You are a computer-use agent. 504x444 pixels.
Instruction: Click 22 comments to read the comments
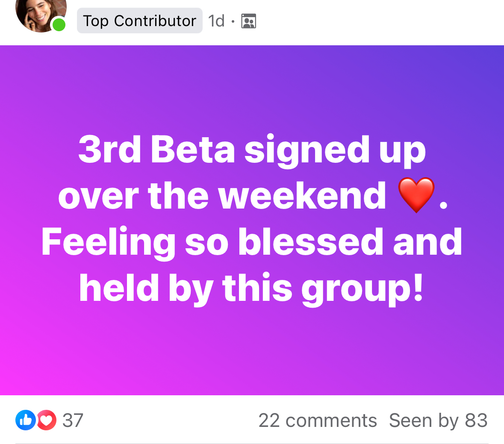pos(318,420)
